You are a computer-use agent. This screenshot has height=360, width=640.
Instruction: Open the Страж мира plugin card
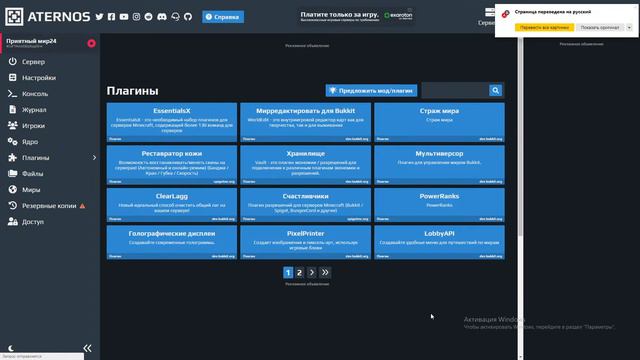(439, 122)
